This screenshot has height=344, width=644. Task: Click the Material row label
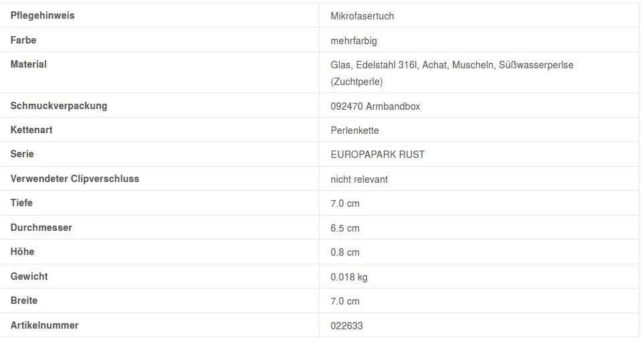[29, 64]
